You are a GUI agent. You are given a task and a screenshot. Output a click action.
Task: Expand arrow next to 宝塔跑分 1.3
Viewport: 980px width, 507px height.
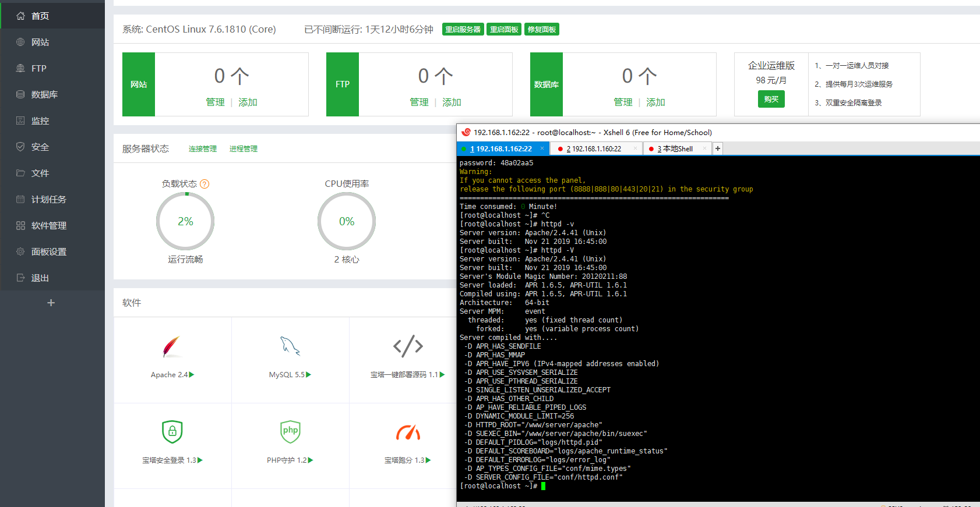coord(428,460)
